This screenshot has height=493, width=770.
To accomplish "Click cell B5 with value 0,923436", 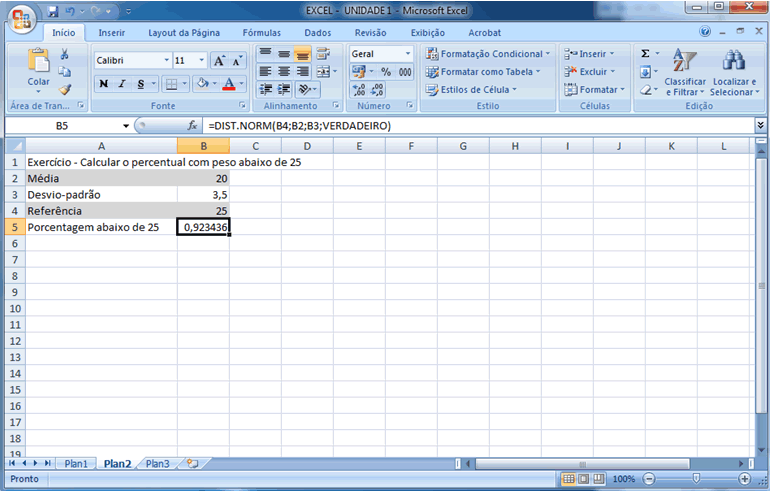I will [203, 227].
